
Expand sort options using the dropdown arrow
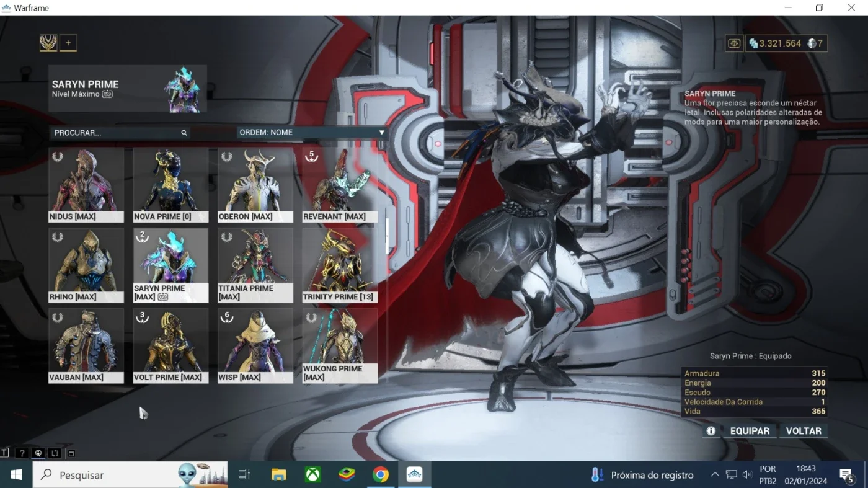click(x=381, y=133)
